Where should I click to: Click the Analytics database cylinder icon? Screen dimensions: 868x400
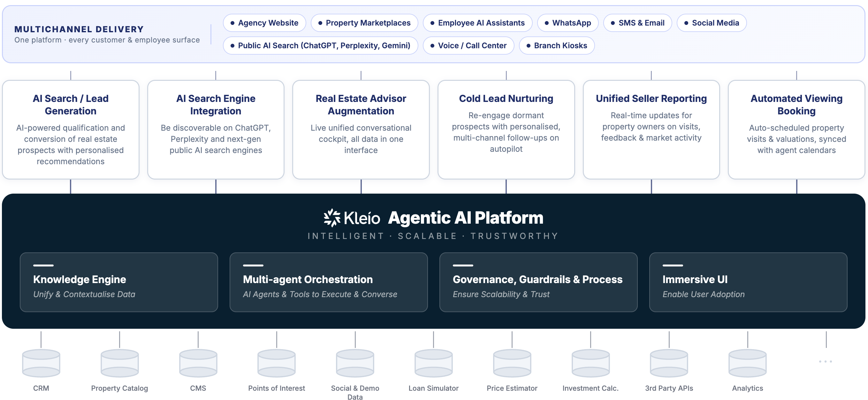tap(748, 363)
